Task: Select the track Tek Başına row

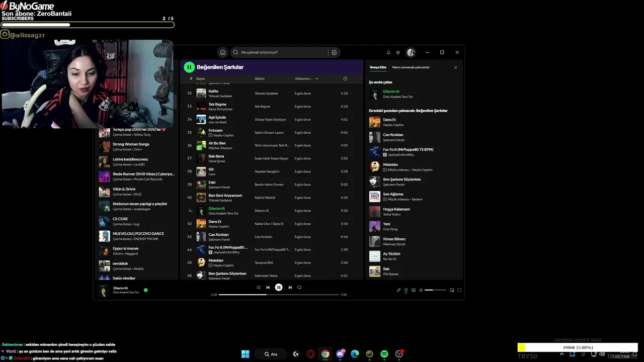Action: (272, 107)
